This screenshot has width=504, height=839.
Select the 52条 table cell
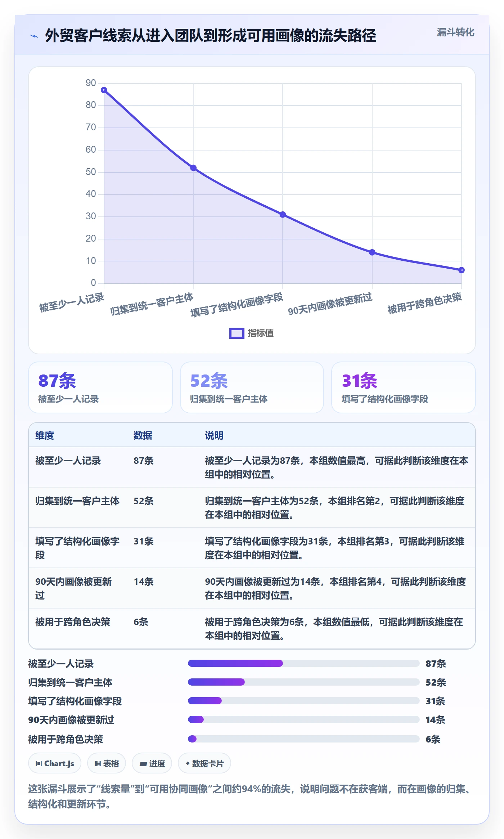[144, 501]
